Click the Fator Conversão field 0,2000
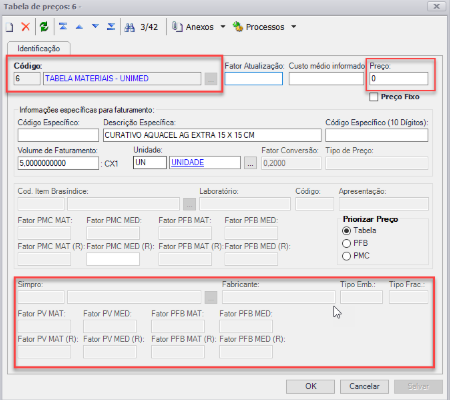The width and height of the screenshot is (450, 400). pyautogui.click(x=291, y=163)
